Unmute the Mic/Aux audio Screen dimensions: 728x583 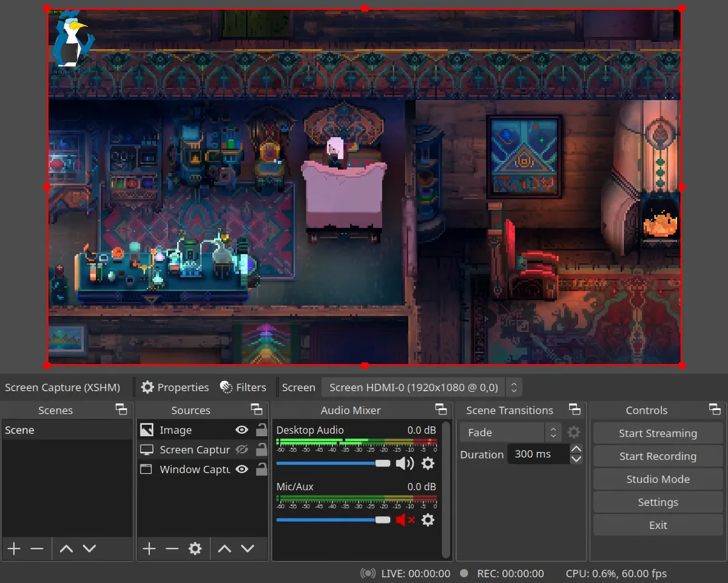(405, 520)
